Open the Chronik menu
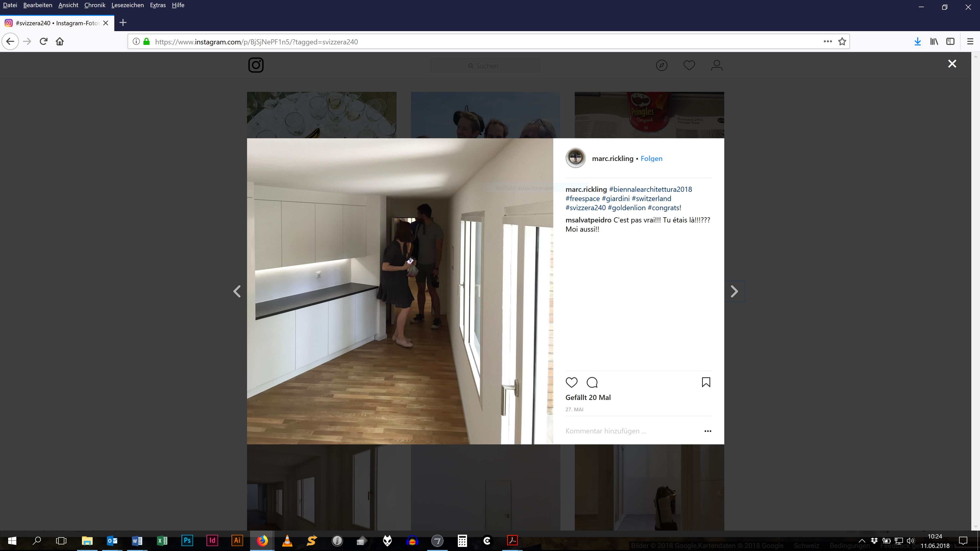The width and height of the screenshot is (980, 551). pyautogui.click(x=95, y=5)
